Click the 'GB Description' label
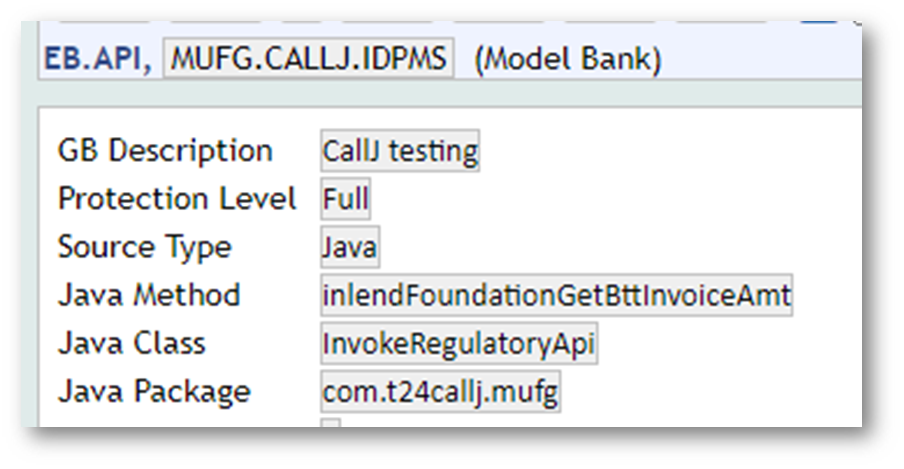Viewport: 904px width, 469px height. coord(165,151)
